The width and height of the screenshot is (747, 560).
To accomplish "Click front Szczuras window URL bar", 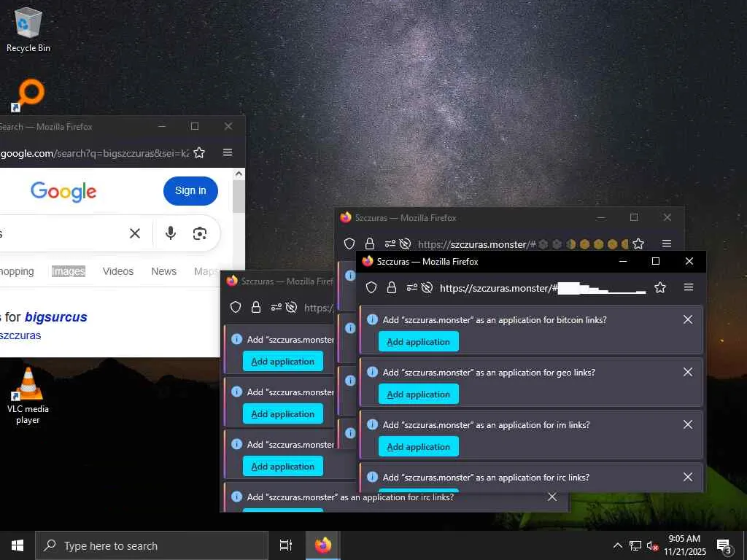I will (x=543, y=287).
